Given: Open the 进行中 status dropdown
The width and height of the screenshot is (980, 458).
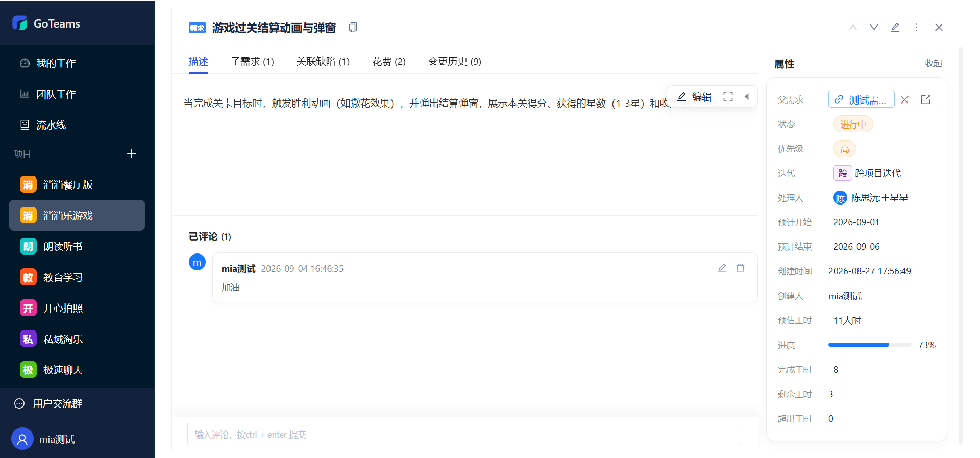Looking at the screenshot, I should pos(853,124).
